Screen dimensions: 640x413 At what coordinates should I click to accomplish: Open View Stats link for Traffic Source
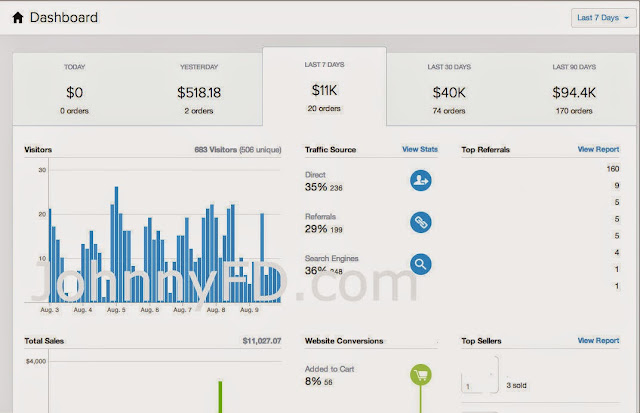click(420, 149)
